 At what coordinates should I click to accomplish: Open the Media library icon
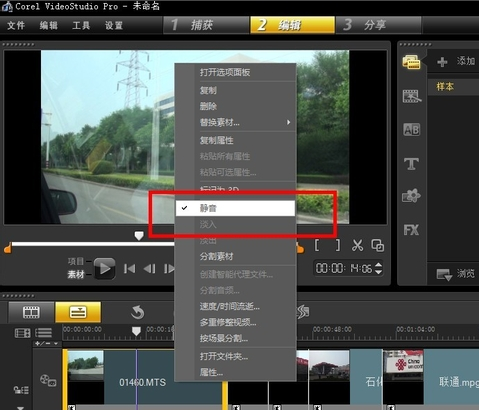click(411, 63)
